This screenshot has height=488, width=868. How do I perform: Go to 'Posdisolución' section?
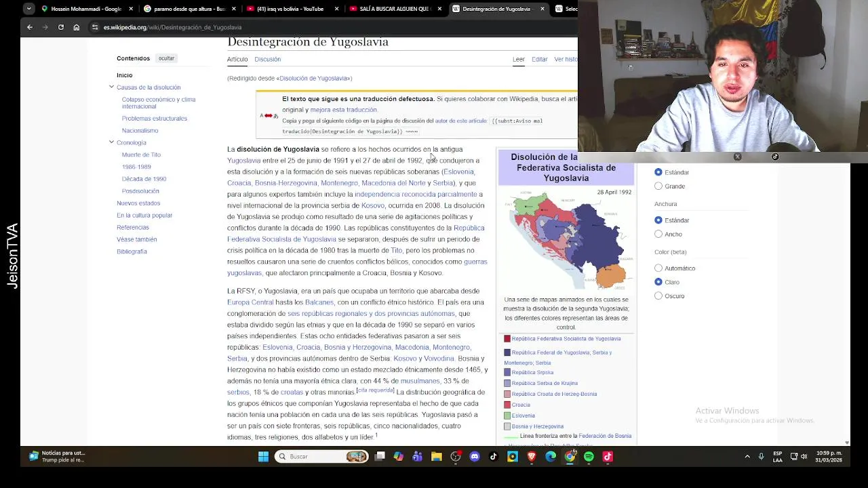click(140, 191)
